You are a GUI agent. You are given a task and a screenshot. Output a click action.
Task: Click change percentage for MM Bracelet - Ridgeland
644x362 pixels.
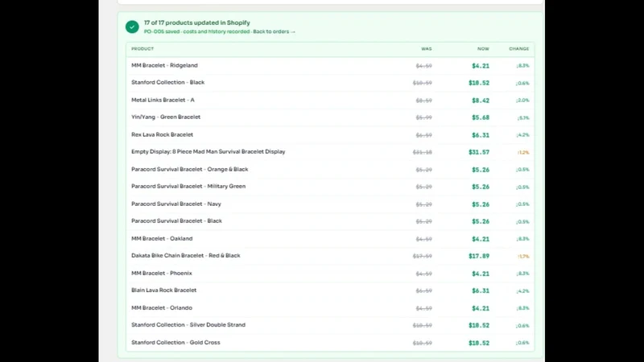(x=522, y=66)
